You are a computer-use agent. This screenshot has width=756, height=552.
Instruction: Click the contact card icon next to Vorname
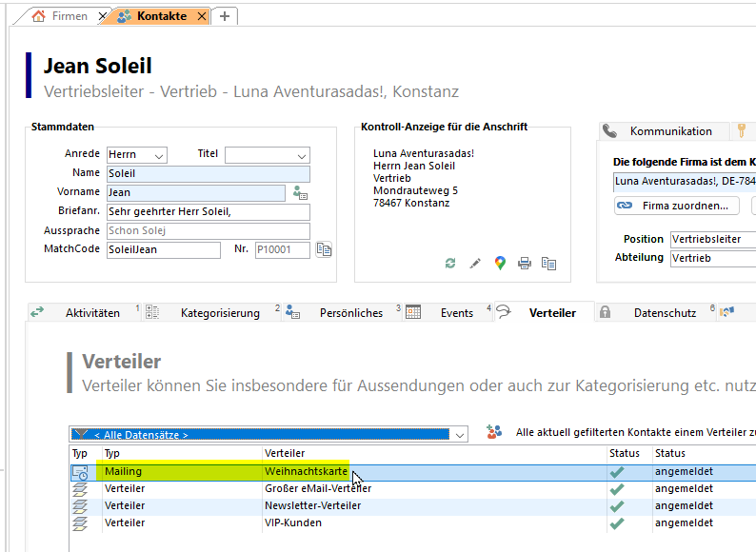pyautogui.click(x=300, y=193)
